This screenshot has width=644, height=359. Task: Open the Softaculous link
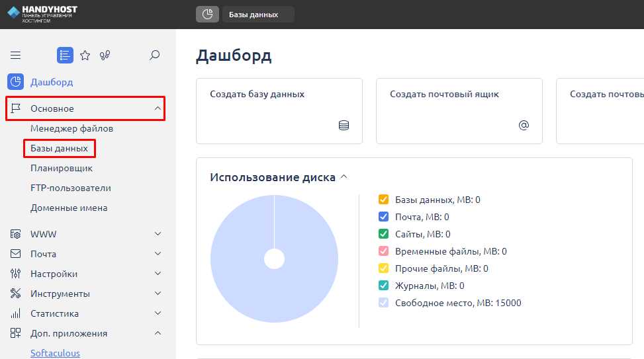coord(55,353)
